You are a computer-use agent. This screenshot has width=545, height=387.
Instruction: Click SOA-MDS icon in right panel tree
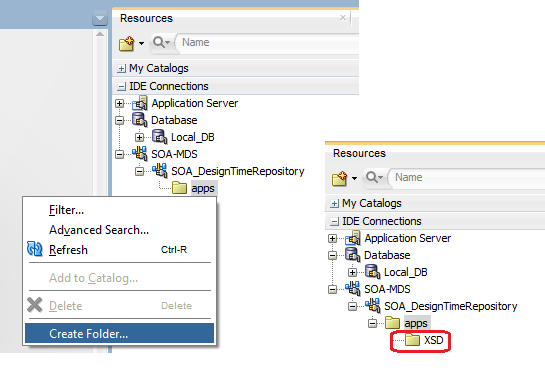[353, 288]
